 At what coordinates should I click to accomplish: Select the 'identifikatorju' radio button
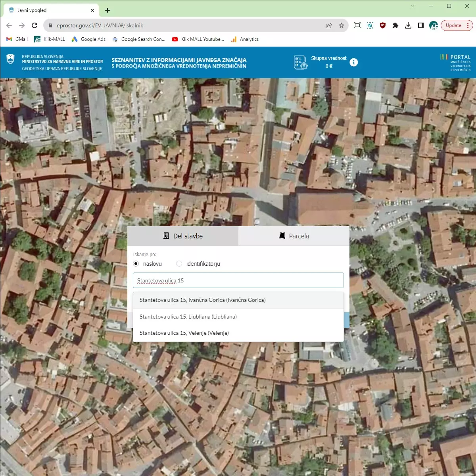pyautogui.click(x=179, y=264)
